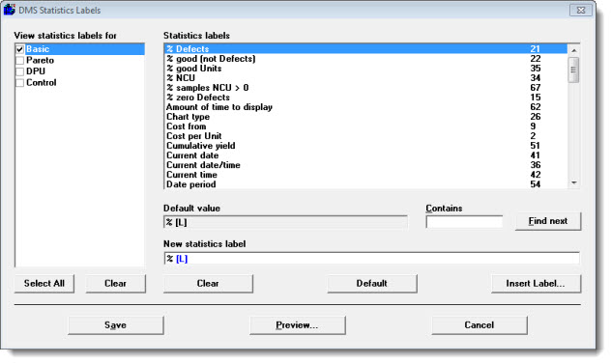Check the DPU checkbox

[x=20, y=71]
